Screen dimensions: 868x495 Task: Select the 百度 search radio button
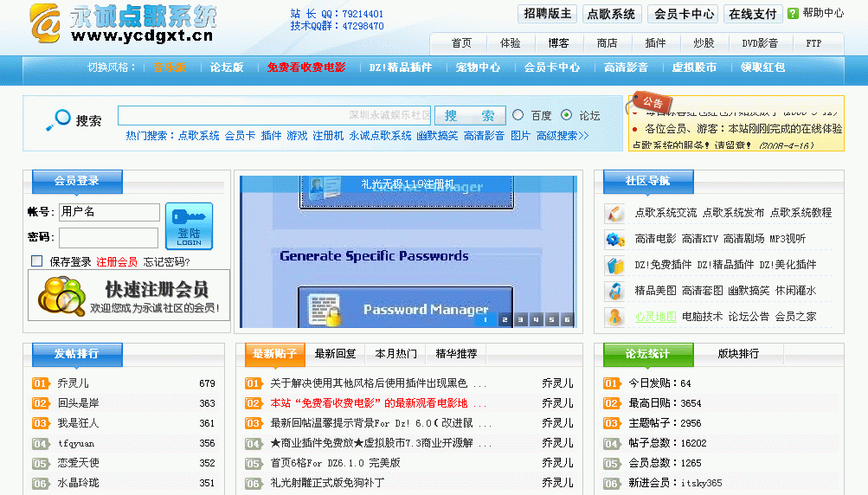(x=518, y=114)
